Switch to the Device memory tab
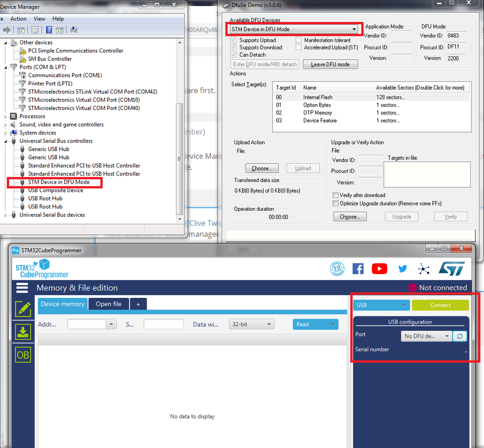 62,304
